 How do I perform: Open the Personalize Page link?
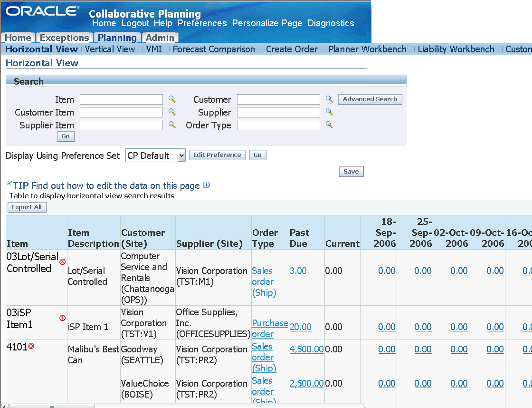pyautogui.click(x=267, y=23)
